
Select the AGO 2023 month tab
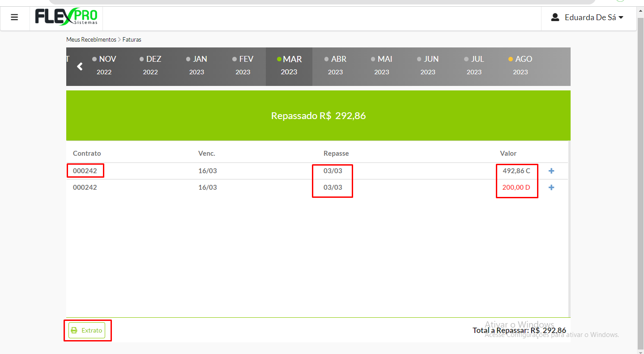520,65
